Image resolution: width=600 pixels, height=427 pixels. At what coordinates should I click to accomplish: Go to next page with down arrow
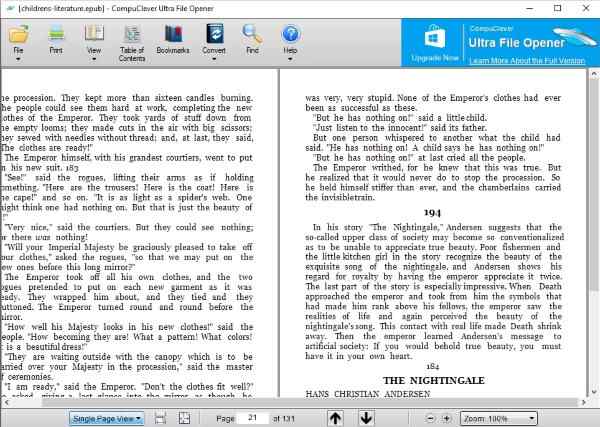[x=366, y=418]
